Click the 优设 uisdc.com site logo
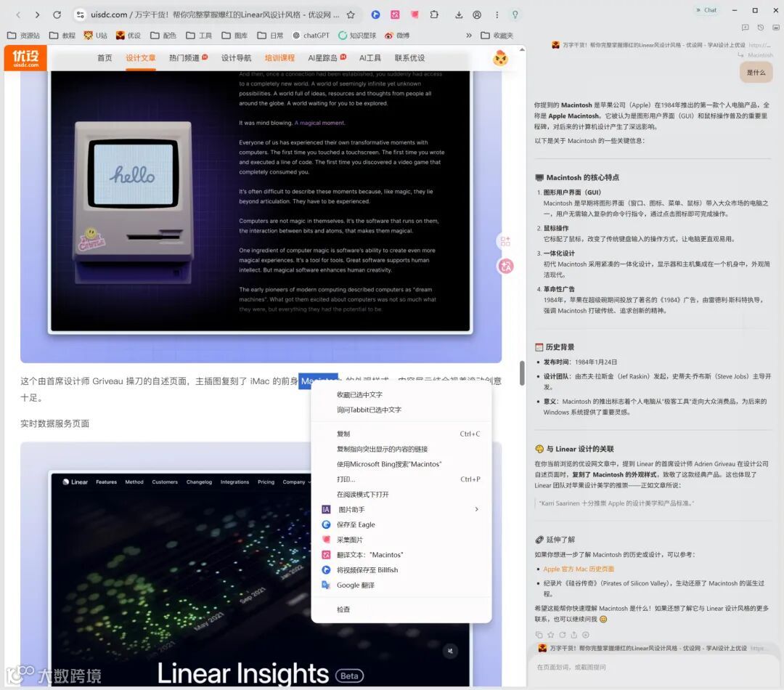 click(25, 58)
